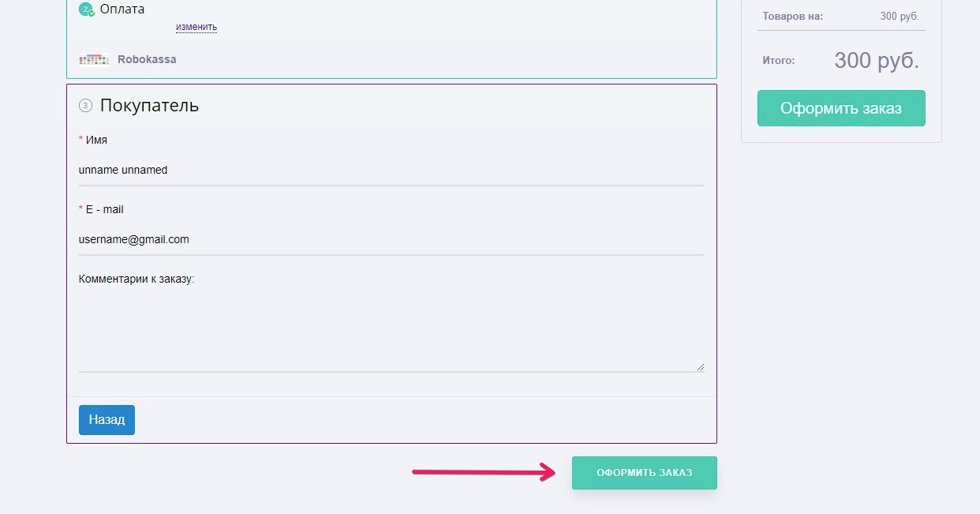This screenshot has width=980, height=514.
Task: Click the 'Оплата' section heading
Action: 122,9
